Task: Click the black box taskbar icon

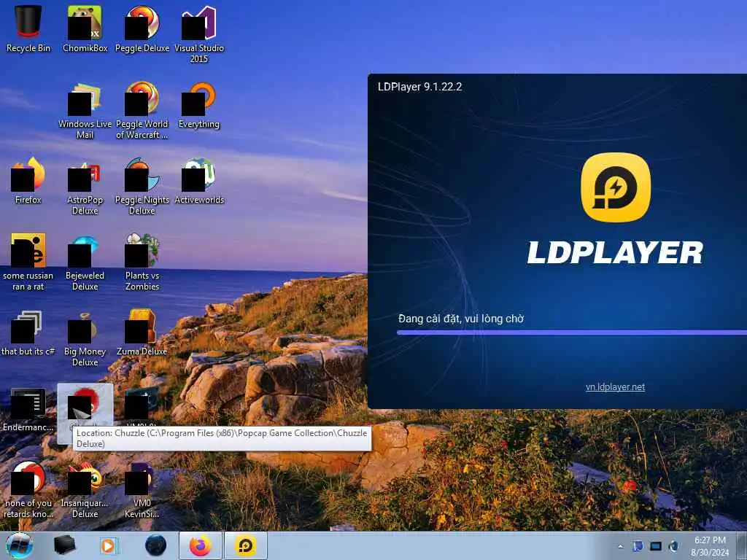Action: [x=64, y=545]
